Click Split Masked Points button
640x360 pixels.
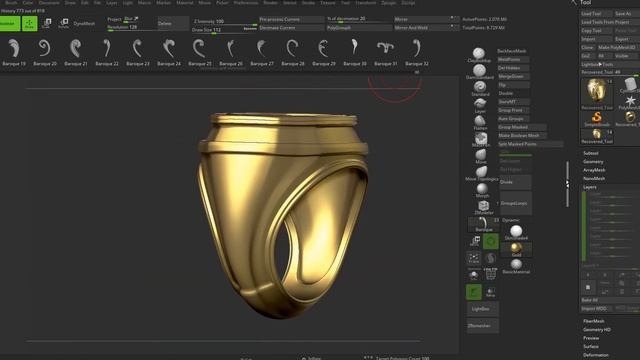click(x=530, y=144)
